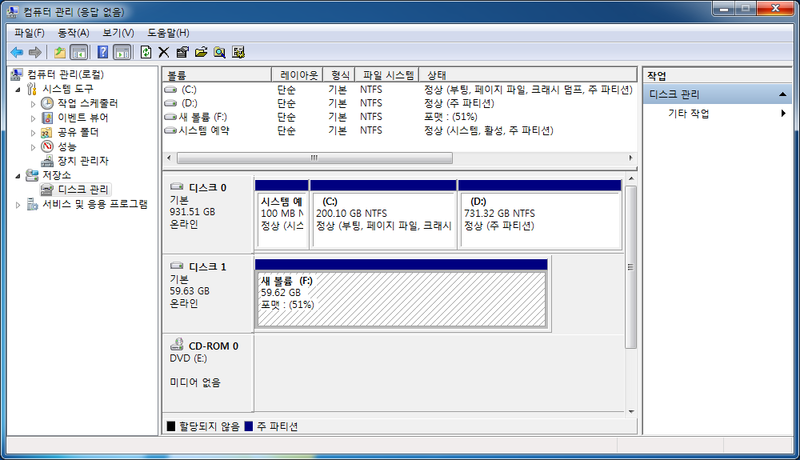Screen dimensions: 800x460
Task: Open the 파일(F) menu
Action: pos(29,33)
